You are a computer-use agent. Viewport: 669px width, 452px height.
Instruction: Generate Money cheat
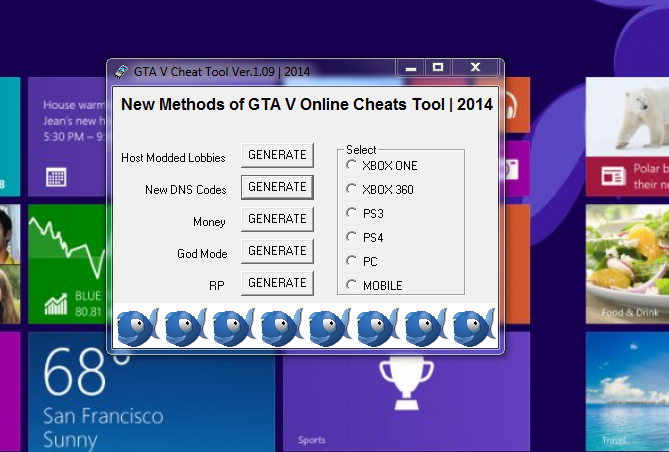277,219
